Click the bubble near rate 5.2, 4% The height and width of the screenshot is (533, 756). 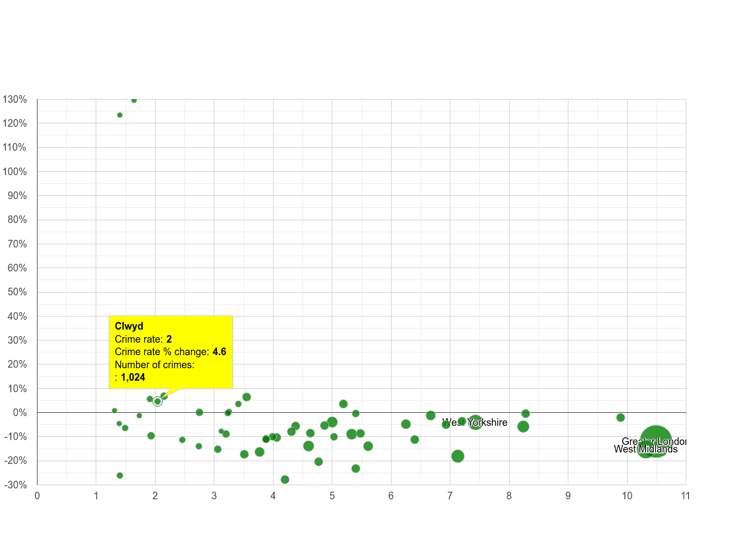343,404
